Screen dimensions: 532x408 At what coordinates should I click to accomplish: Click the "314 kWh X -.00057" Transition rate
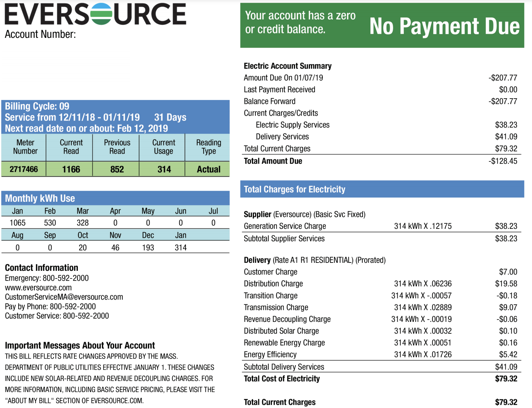421,296
